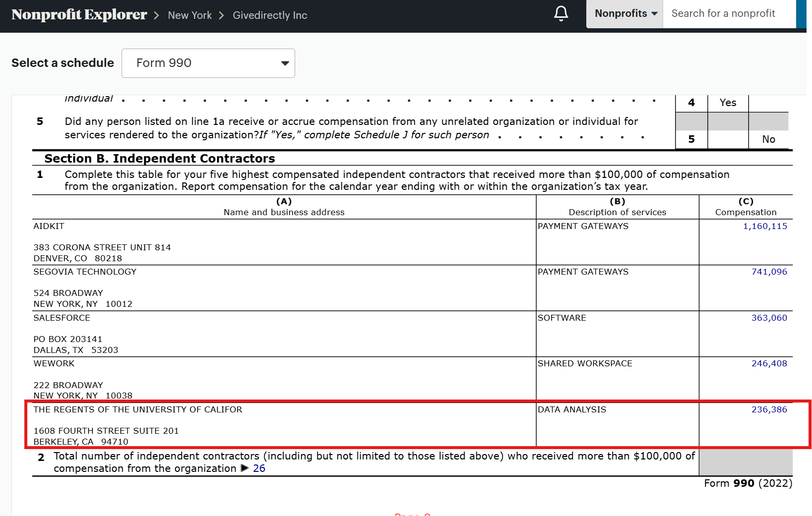Click BERKELEY, CA 94710 address line

[x=81, y=442]
